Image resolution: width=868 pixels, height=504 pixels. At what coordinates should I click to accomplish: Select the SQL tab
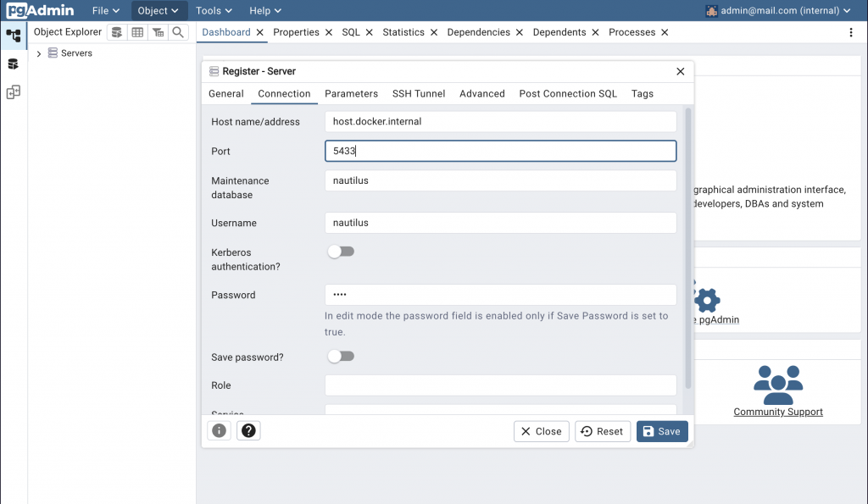click(x=351, y=33)
